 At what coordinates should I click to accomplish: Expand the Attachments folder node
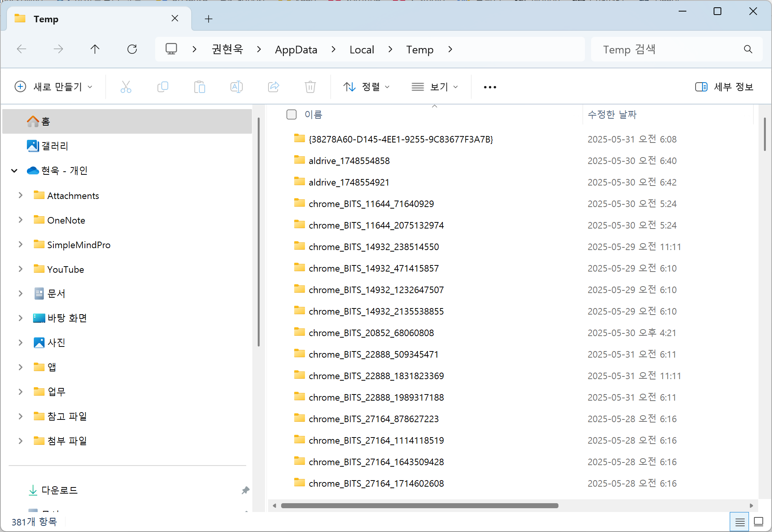click(x=20, y=195)
